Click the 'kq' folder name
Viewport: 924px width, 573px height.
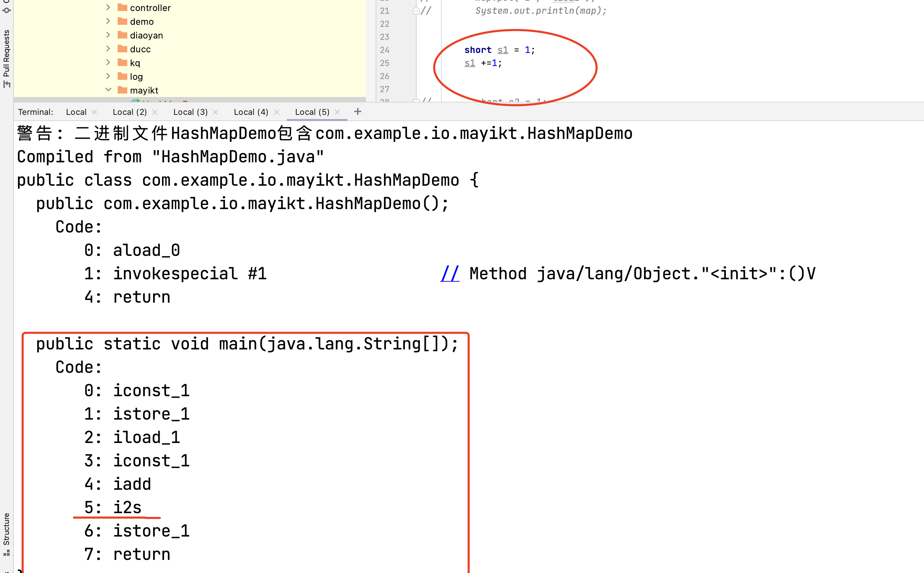pos(135,63)
